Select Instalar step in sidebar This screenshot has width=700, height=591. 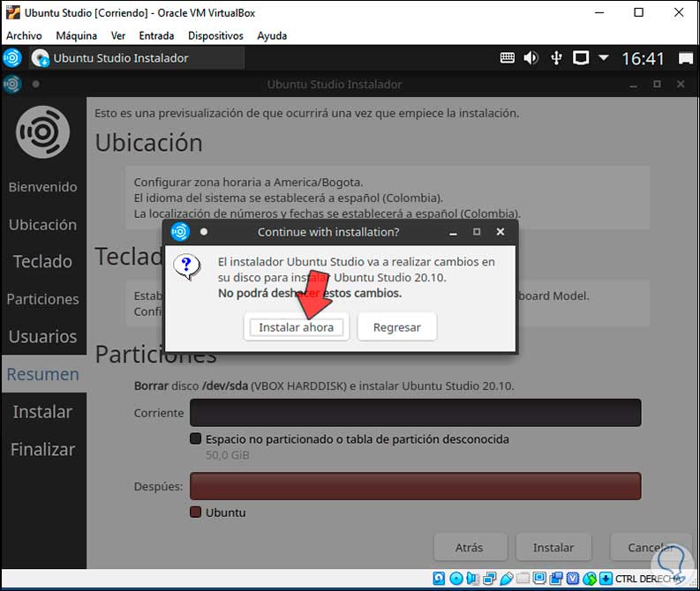[x=43, y=412]
